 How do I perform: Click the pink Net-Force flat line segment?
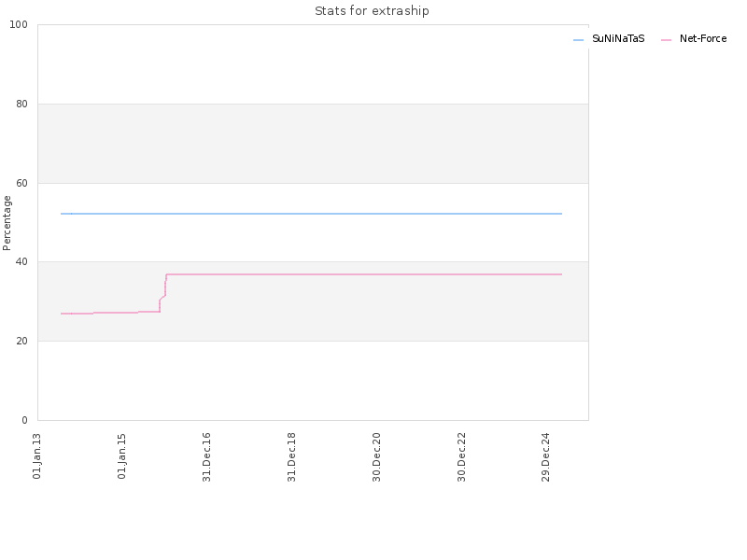(x=364, y=274)
